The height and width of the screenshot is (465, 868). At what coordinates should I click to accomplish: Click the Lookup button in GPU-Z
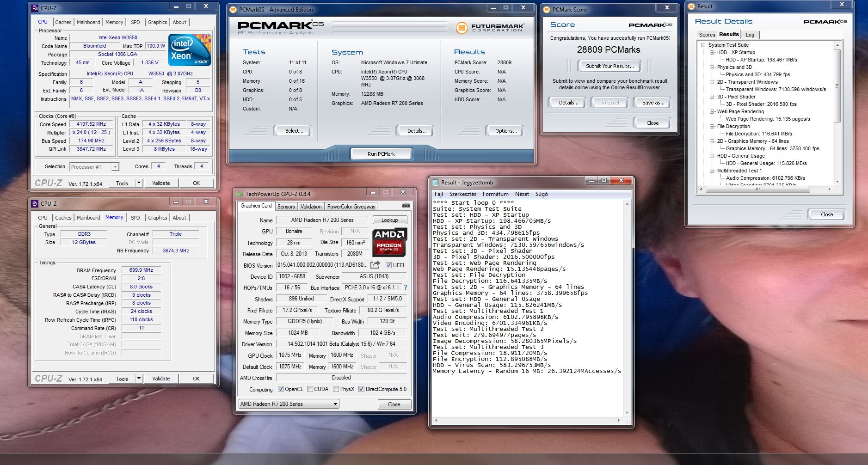point(389,220)
